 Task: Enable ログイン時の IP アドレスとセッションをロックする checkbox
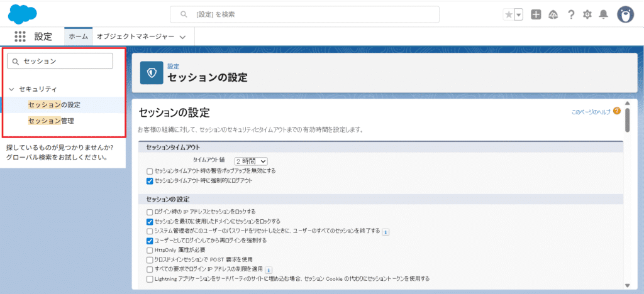click(x=150, y=212)
